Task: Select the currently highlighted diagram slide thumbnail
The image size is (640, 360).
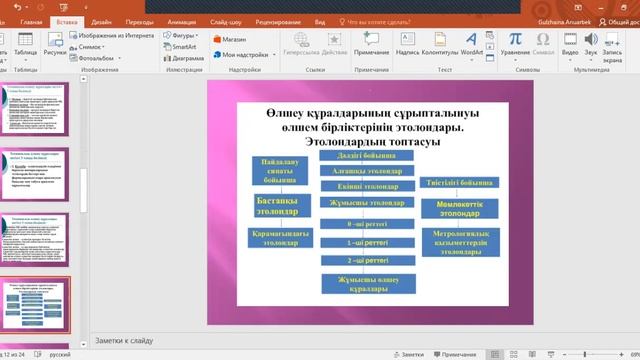Action: pos(35,305)
